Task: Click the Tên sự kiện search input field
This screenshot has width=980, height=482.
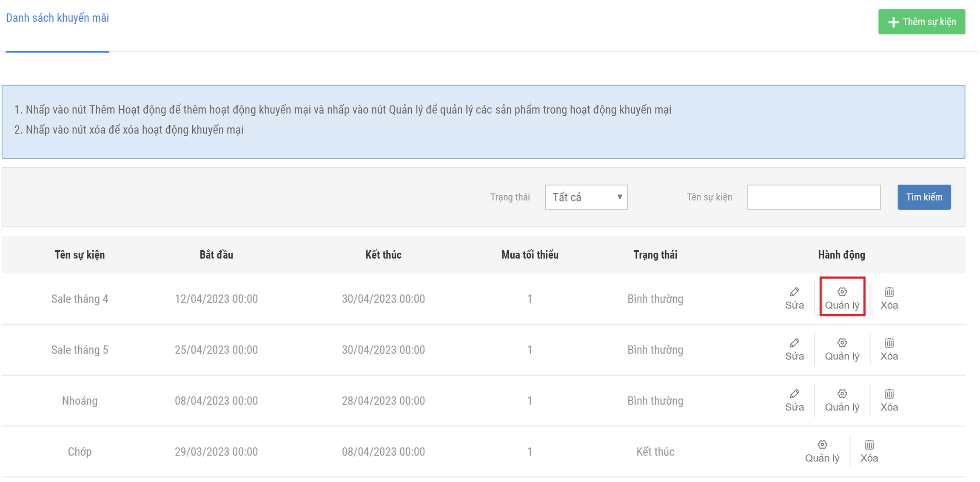Action: coord(813,197)
